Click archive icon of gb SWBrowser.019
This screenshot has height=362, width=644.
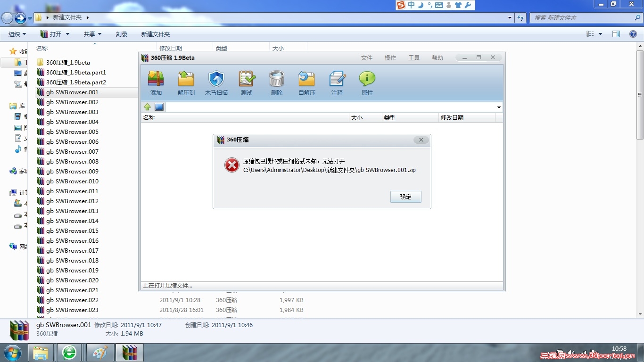coord(40,270)
